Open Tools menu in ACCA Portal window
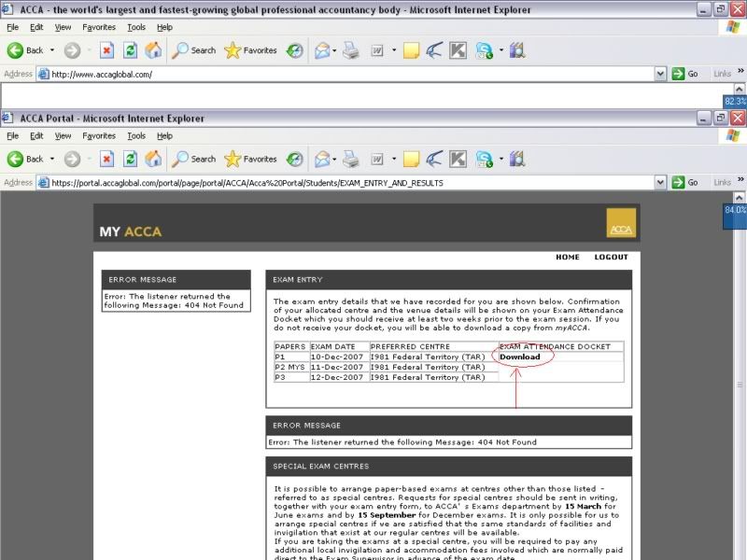 (x=136, y=135)
